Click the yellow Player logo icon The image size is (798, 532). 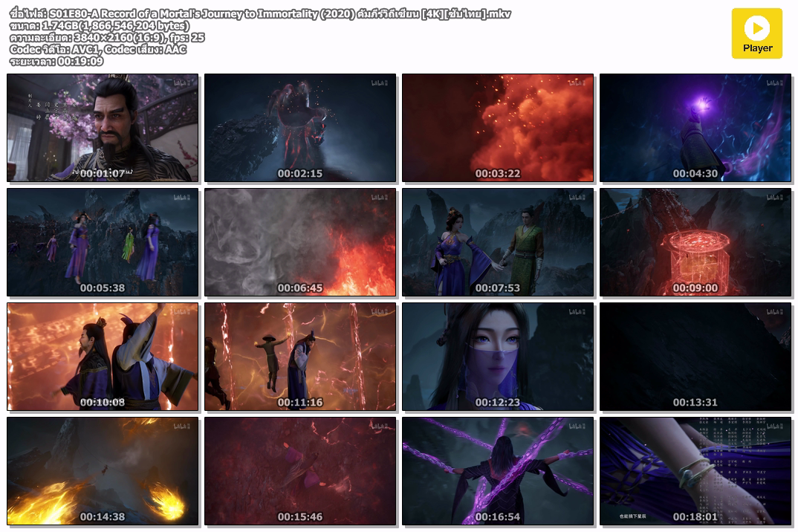click(757, 33)
